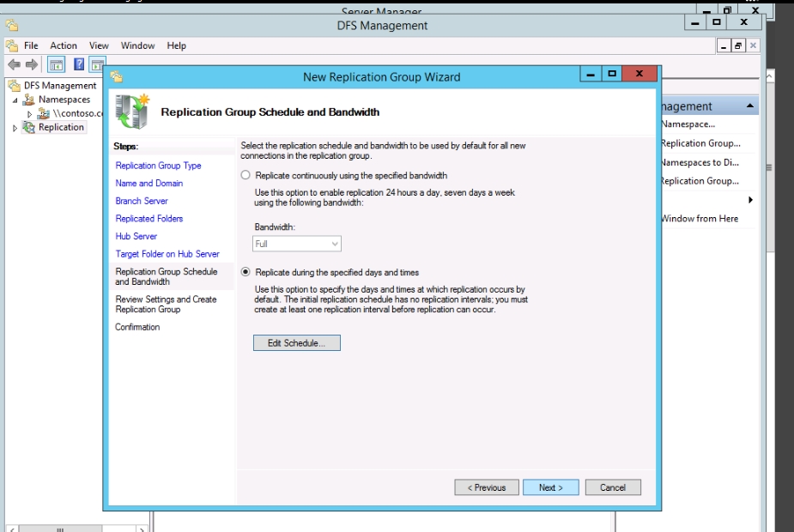Screen dimensions: 794x532
Task: Click the Replication node icon in tree
Action: tap(29, 127)
